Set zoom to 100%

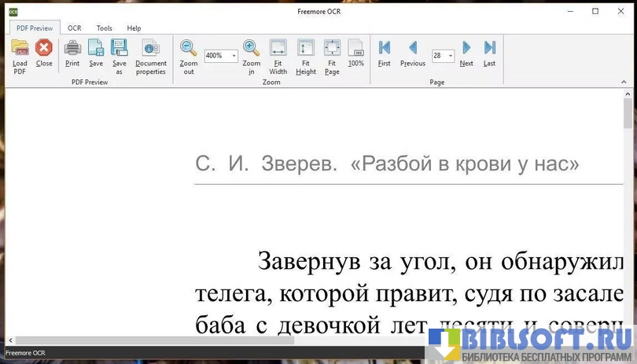[356, 50]
